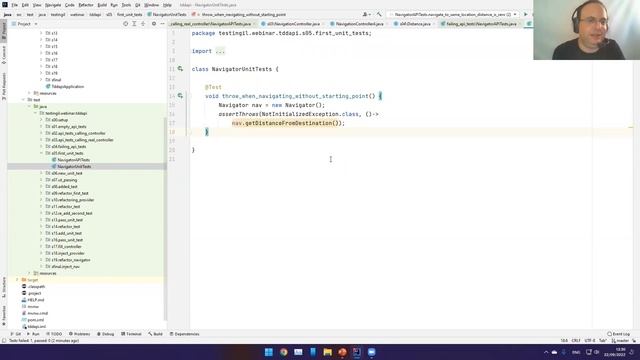Open the Problems tool window button

[x=80, y=334]
